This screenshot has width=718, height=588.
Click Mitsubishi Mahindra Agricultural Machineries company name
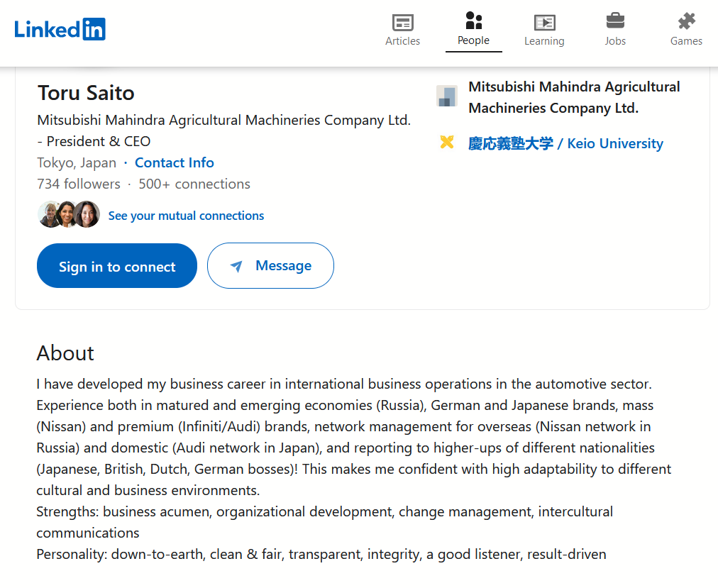click(x=574, y=97)
